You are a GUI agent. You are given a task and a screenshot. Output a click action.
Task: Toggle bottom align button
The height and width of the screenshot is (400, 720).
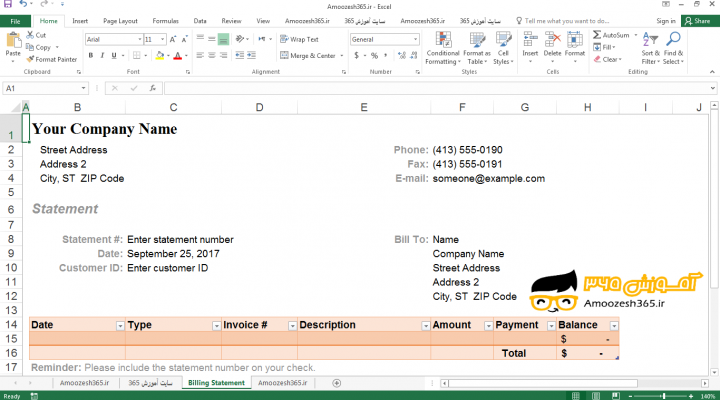pyautogui.click(x=223, y=39)
